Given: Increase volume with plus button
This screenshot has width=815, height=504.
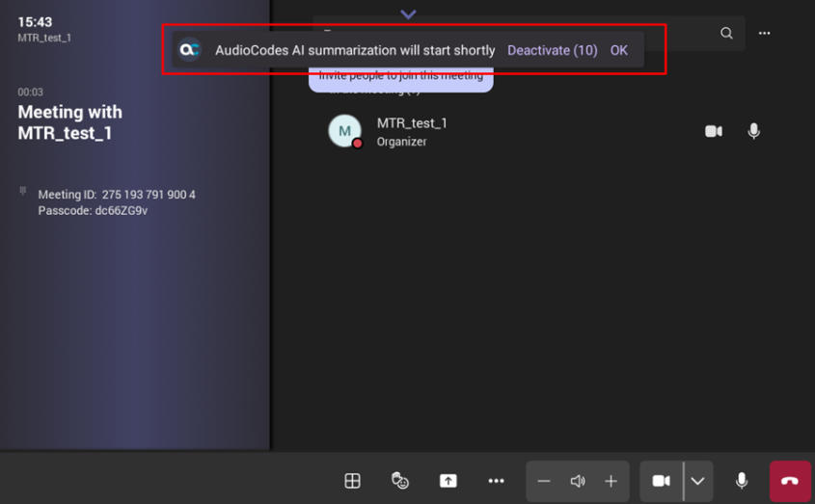Looking at the screenshot, I should [611, 481].
